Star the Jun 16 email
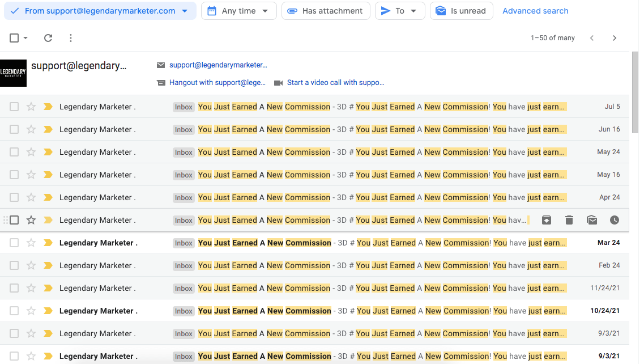The image size is (644, 364). 31,129
